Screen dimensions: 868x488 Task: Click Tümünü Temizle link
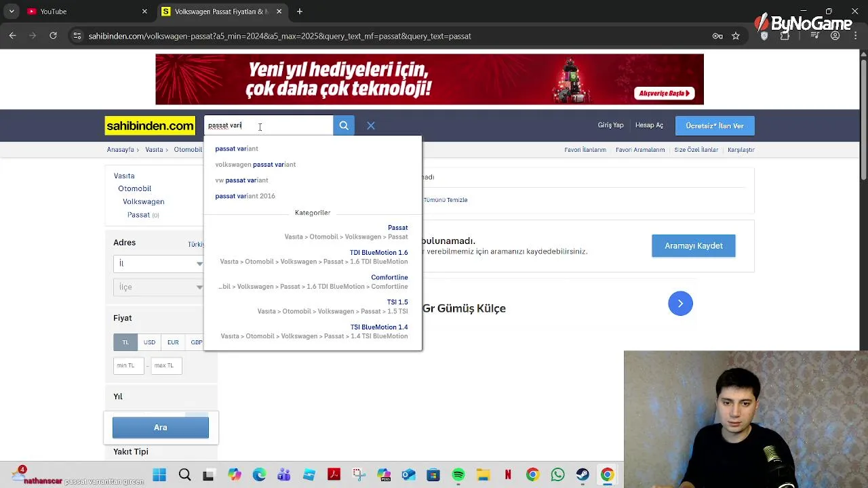point(446,200)
